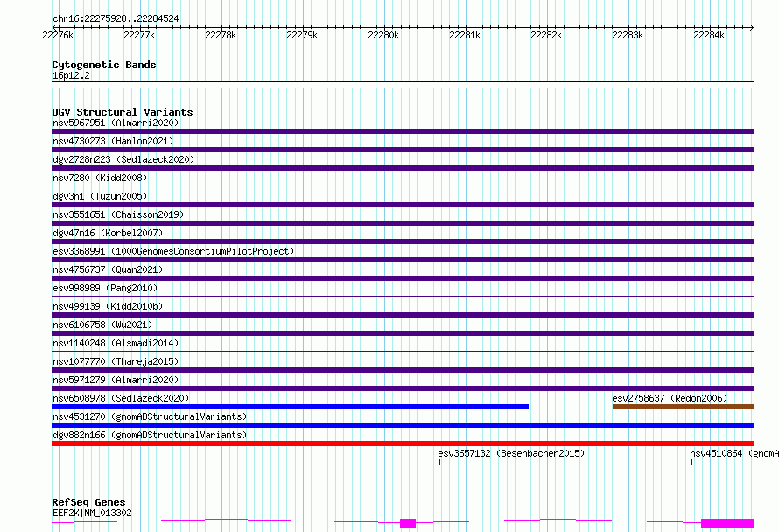The height and width of the screenshot is (532, 779).
Task: Click the purple nsv4730273 variant bar
Action: pyautogui.click(x=403, y=150)
